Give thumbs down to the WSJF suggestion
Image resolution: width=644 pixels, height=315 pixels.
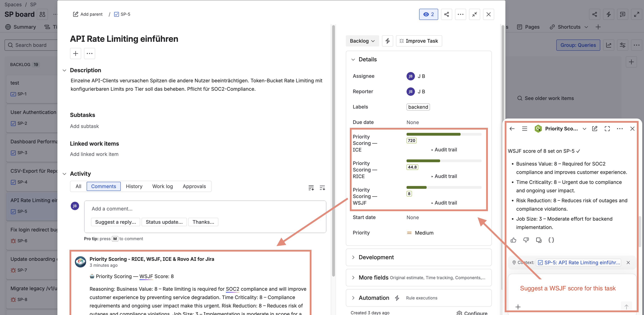click(526, 240)
